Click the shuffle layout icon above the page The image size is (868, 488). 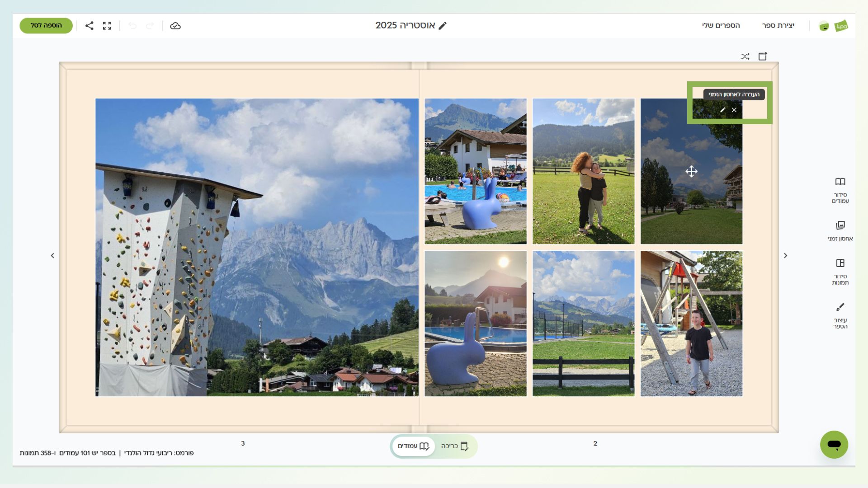(x=745, y=56)
